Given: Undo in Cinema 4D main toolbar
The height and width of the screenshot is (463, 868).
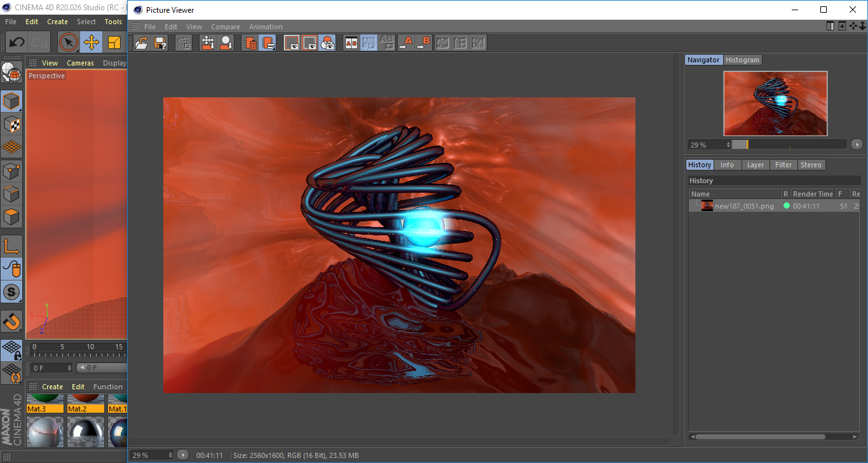Looking at the screenshot, I should pyautogui.click(x=17, y=43).
